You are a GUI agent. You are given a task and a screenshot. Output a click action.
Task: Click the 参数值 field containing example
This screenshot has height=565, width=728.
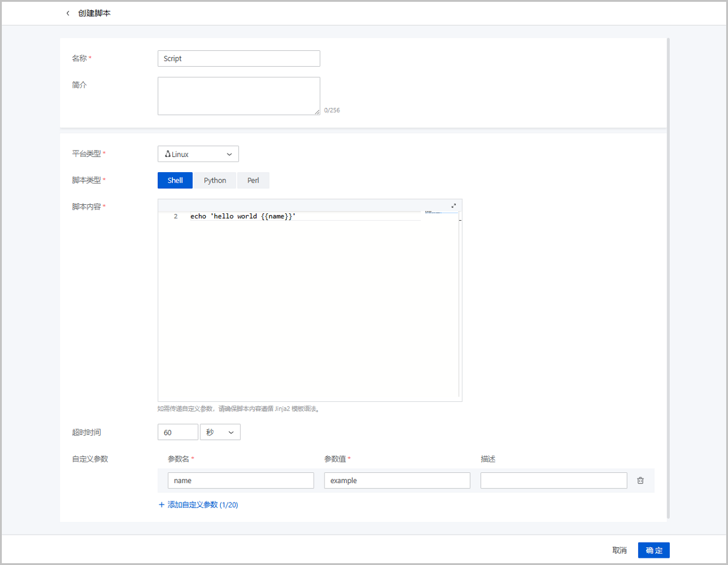point(397,481)
